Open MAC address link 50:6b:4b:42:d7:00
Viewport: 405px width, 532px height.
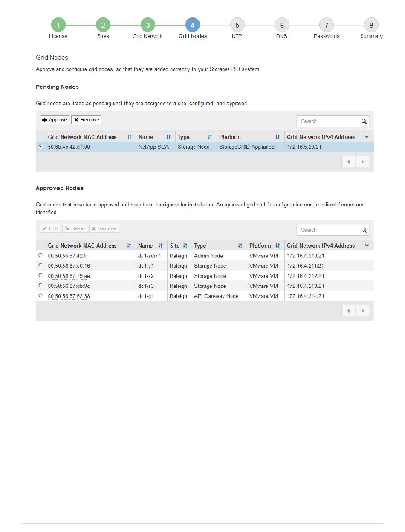tap(69, 147)
